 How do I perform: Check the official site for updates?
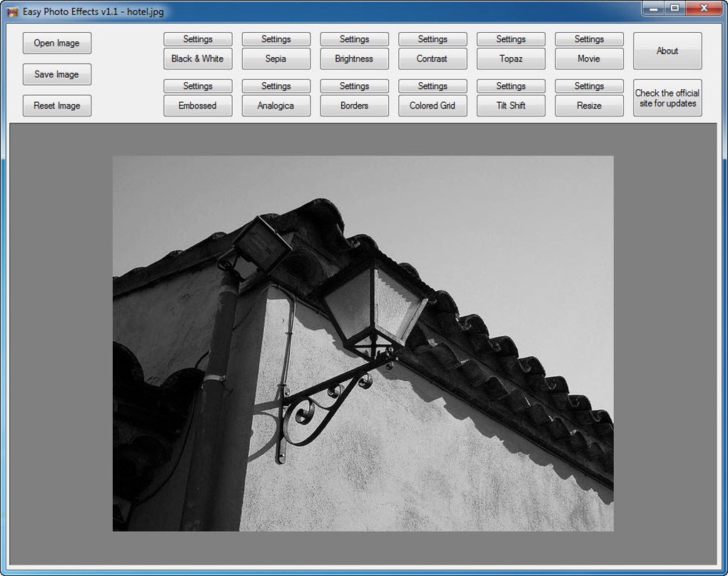(667, 98)
